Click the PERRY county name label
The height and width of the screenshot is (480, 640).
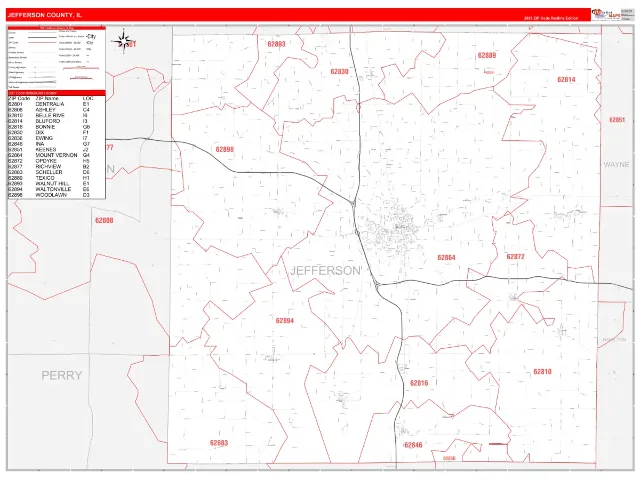pyautogui.click(x=62, y=376)
